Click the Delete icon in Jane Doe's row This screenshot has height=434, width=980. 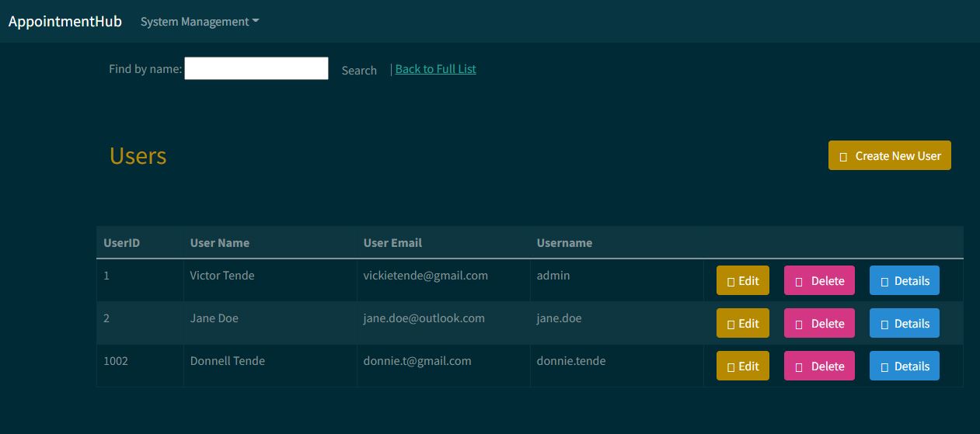pyautogui.click(x=799, y=325)
